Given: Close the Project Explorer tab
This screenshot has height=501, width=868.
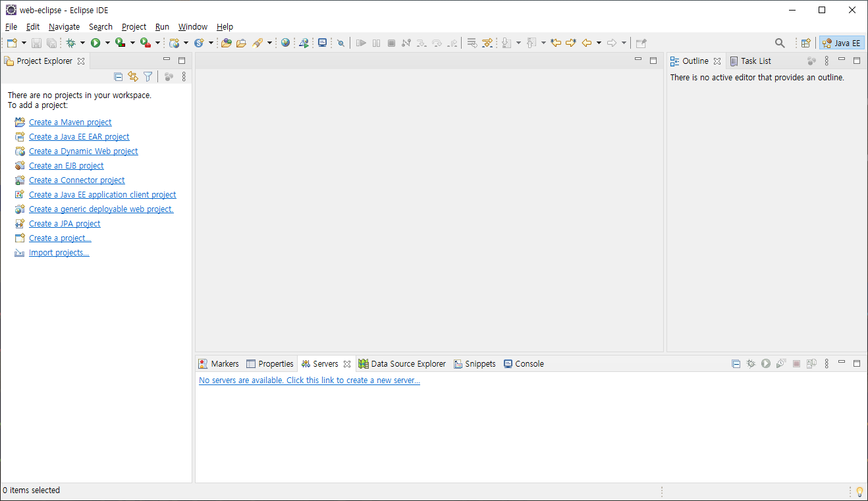Looking at the screenshot, I should 81,61.
